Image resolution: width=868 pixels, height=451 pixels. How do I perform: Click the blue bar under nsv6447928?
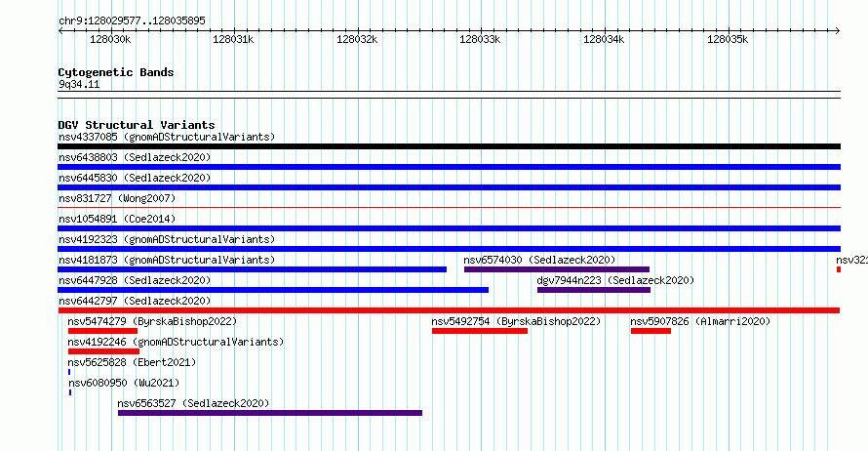(x=273, y=290)
